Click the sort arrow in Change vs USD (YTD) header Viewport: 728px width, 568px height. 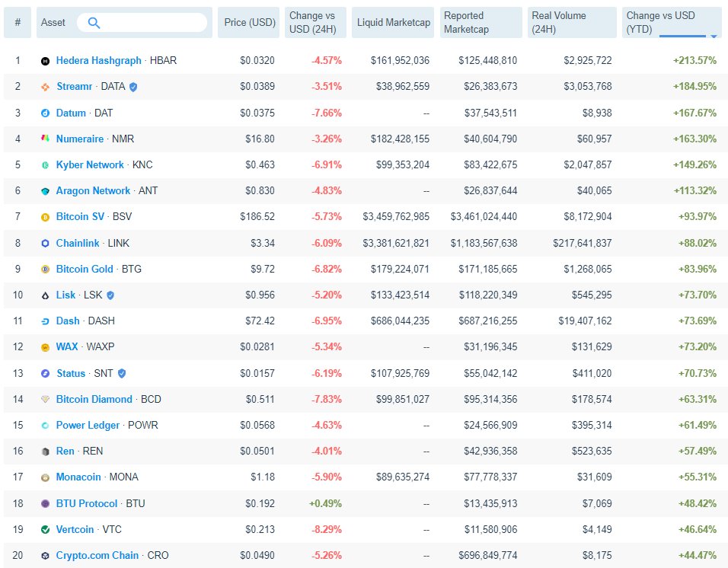point(714,36)
